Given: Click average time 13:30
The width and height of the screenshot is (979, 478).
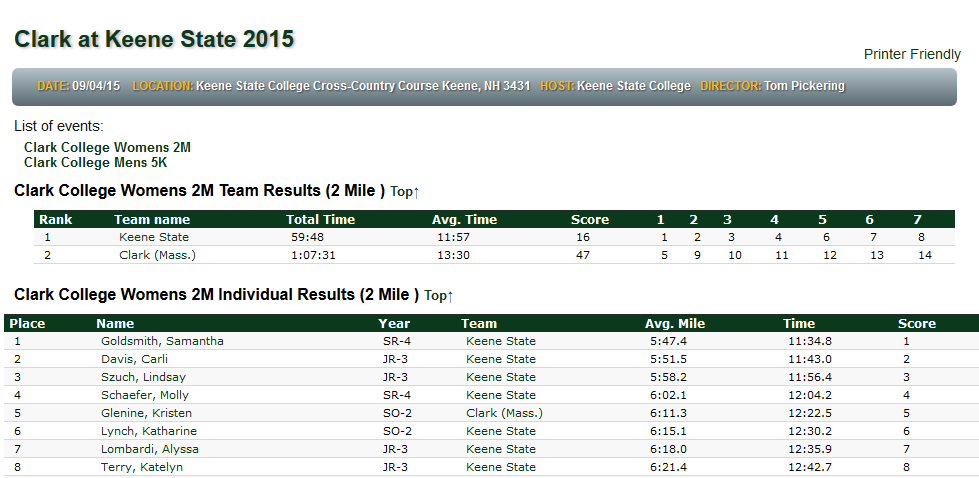Looking at the screenshot, I should click(x=453, y=255).
